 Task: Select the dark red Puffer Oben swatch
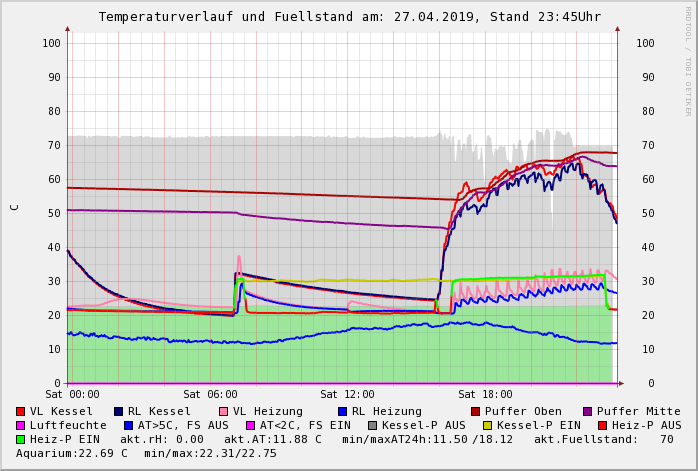click(476, 411)
